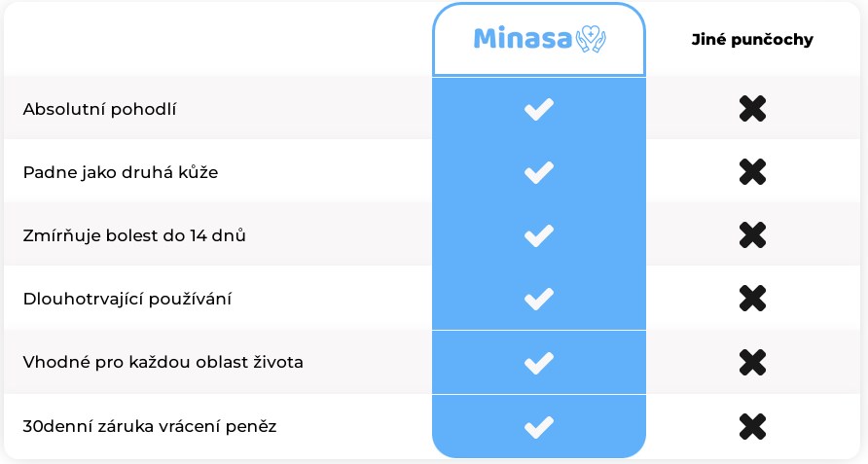Click the checkmark for Absolutní pohodlí
The width and height of the screenshot is (868, 464).
539,109
